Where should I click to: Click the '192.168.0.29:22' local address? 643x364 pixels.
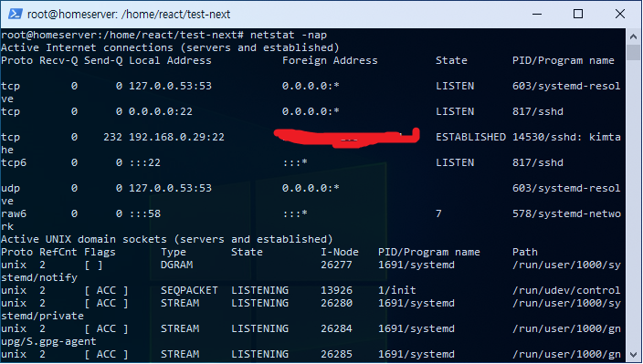point(176,137)
